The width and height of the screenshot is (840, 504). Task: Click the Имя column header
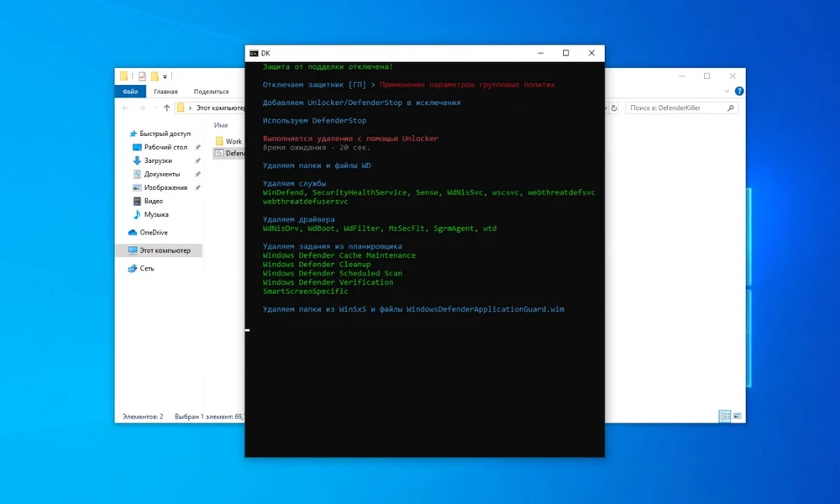pyautogui.click(x=221, y=125)
